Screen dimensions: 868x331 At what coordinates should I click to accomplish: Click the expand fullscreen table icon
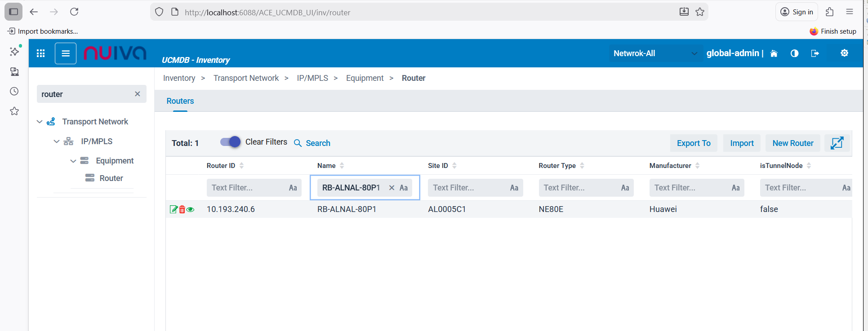837,143
